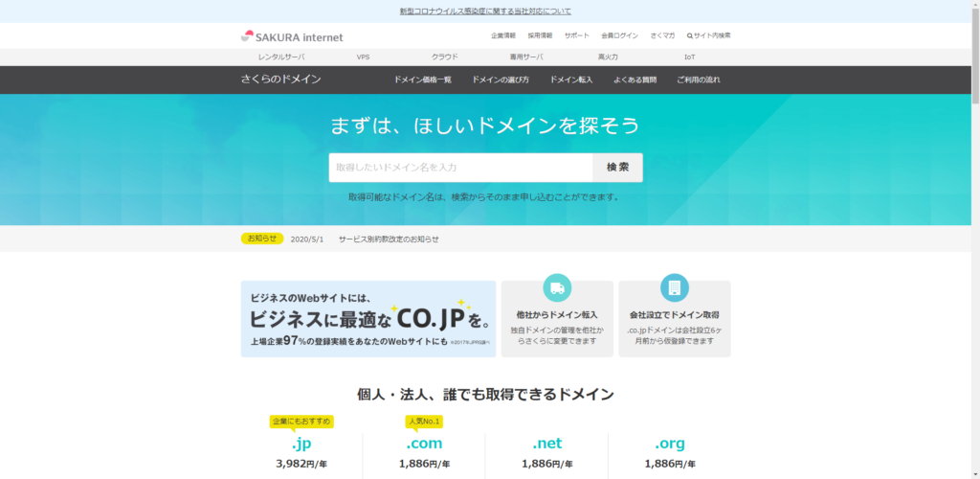This screenshot has width=980, height=479.
Task: Click notice date 2020/5/1
Action: pos(307,239)
